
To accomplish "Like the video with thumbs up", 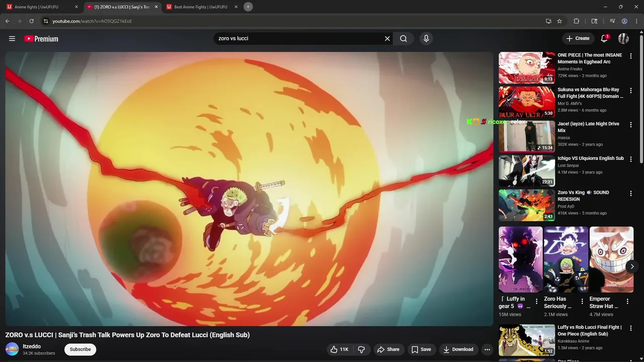I will (340, 349).
